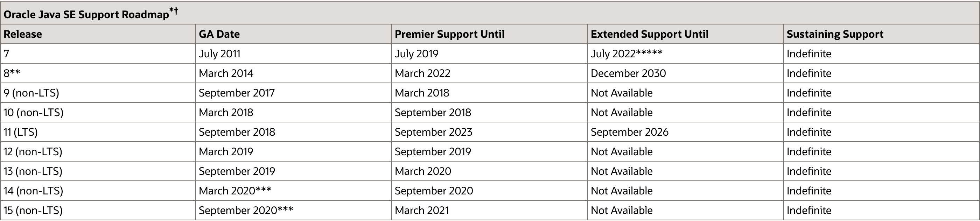Click the July 2022***** extended support cell
980x221 pixels.
[626, 54]
